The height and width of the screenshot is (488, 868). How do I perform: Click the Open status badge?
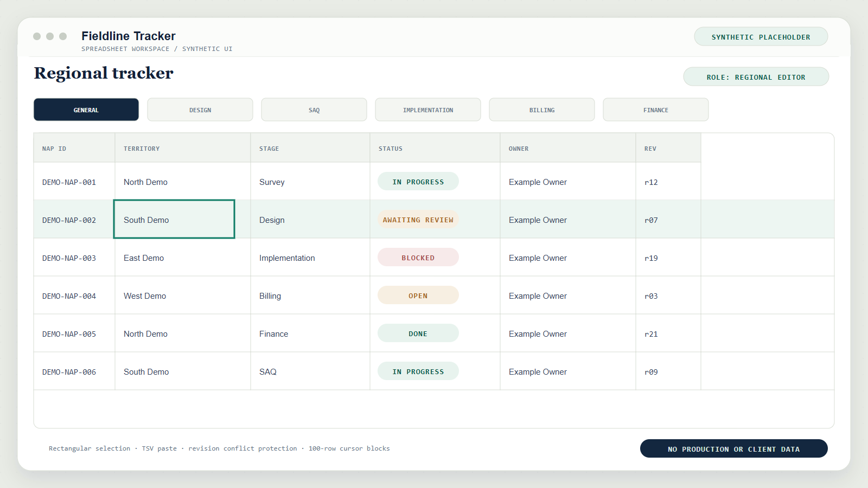pyautogui.click(x=418, y=296)
